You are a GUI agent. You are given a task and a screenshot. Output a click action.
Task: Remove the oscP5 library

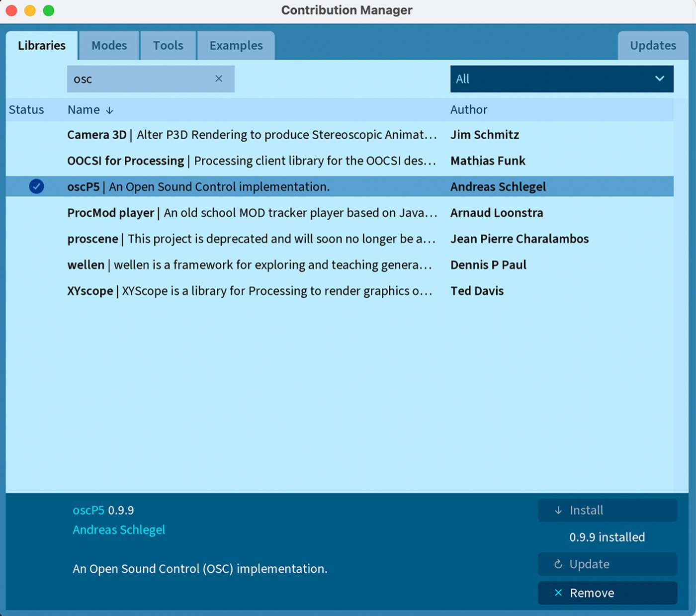pos(607,593)
